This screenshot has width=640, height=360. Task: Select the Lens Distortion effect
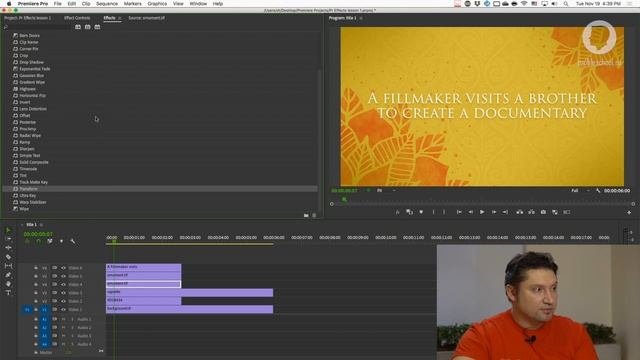click(33, 109)
